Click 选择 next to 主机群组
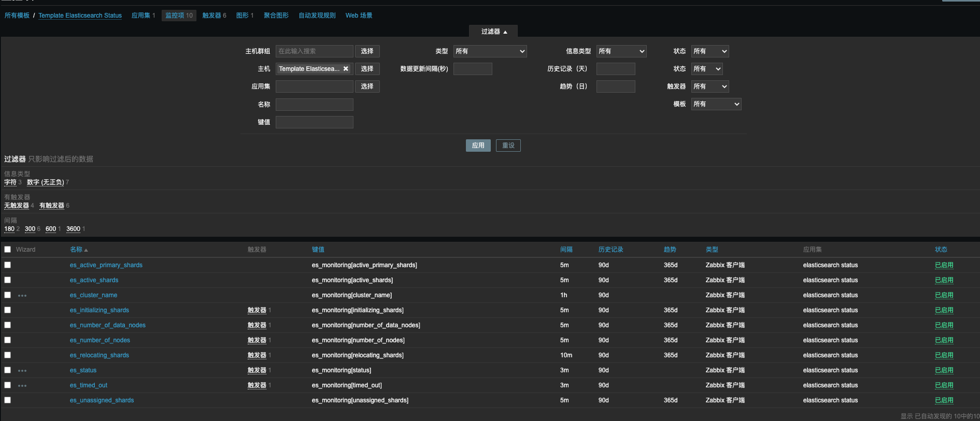The width and height of the screenshot is (980, 421). tap(367, 51)
